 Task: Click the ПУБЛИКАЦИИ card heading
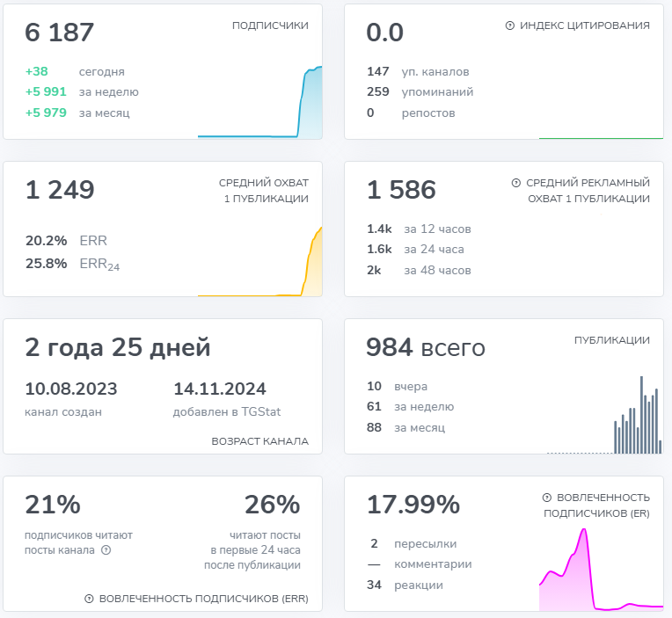(612, 340)
